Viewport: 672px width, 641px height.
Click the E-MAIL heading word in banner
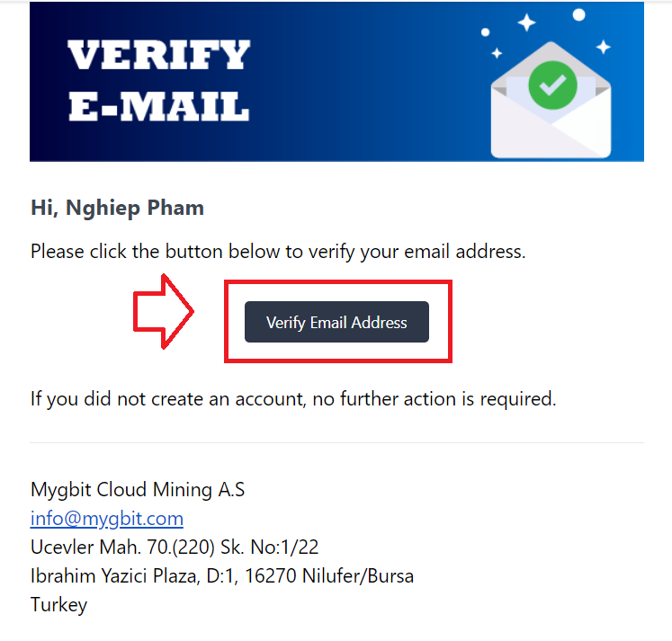[x=159, y=106]
